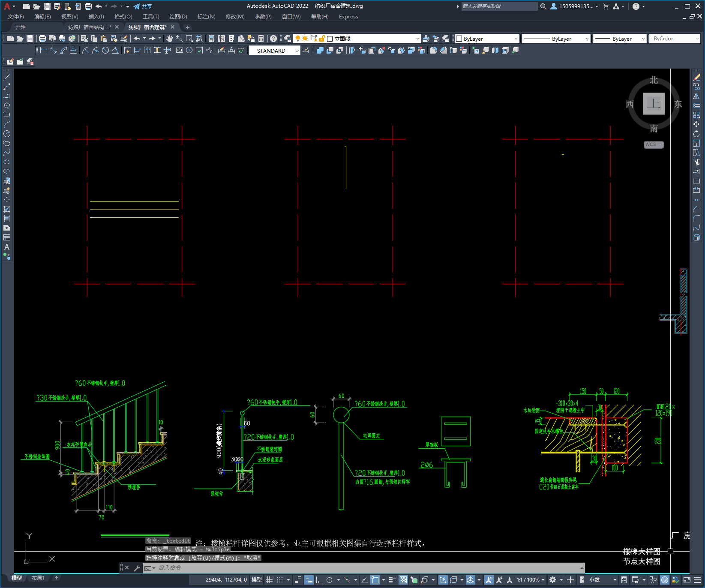Open the STANDARD dimension style dropdown

(x=274, y=51)
